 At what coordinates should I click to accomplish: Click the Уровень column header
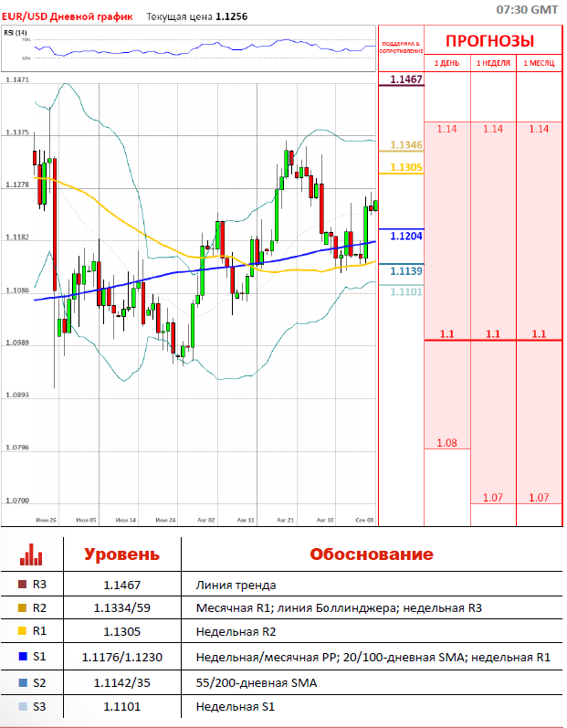[121, 554]
